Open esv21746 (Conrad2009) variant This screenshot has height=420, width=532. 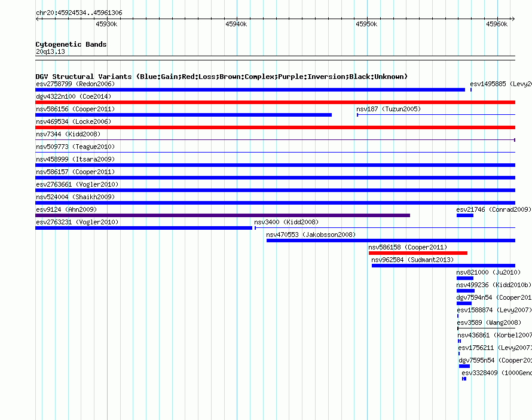(494, 209)
